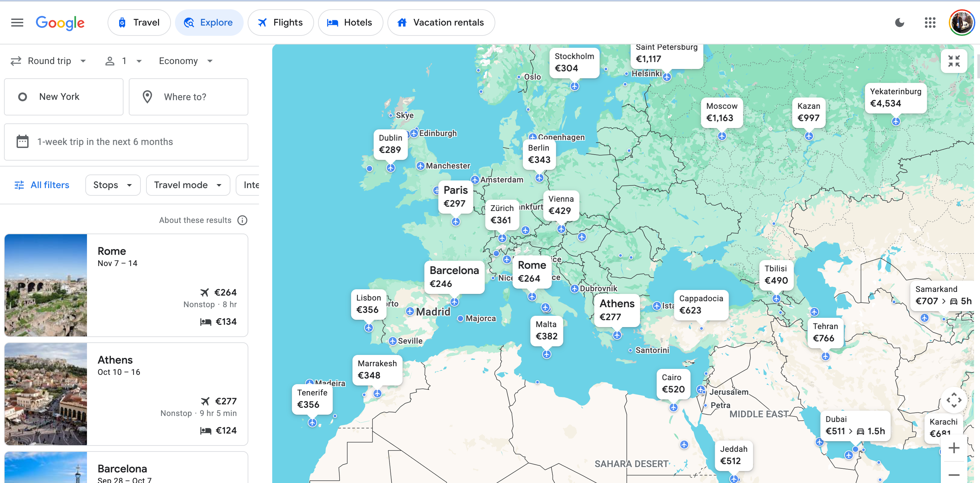Image resolution: width=980 pixels, height=483 pixels.
Task: Open the Round trip dropdown
Action: (x=49, y=61)
